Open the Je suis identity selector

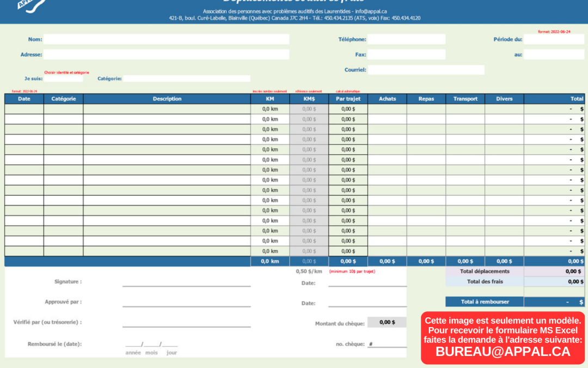point(63,79)
